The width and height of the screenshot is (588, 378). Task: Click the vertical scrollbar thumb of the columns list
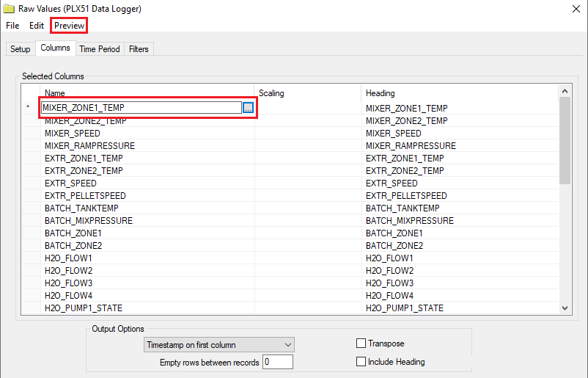[565, 141]
